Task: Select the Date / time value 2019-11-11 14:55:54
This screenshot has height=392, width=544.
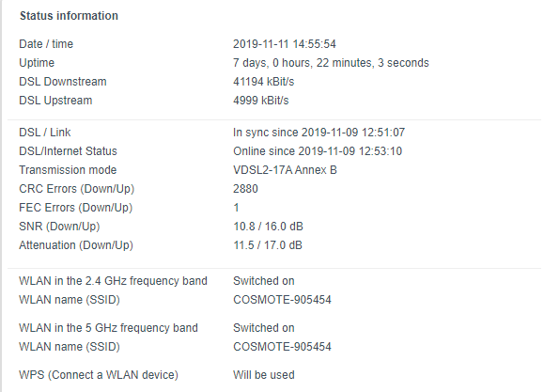Action: click(284, 44)
